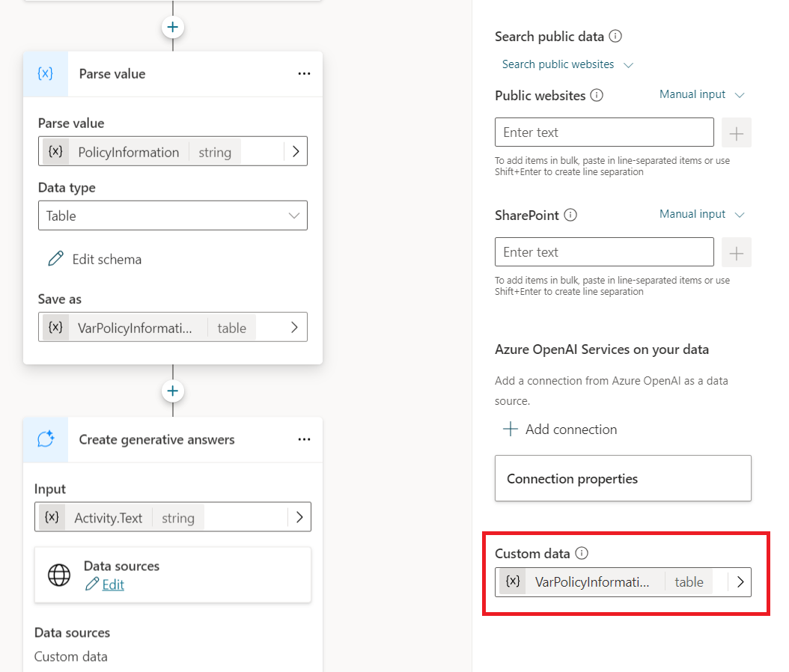Open the Parse value node options menu

(304, 74)
